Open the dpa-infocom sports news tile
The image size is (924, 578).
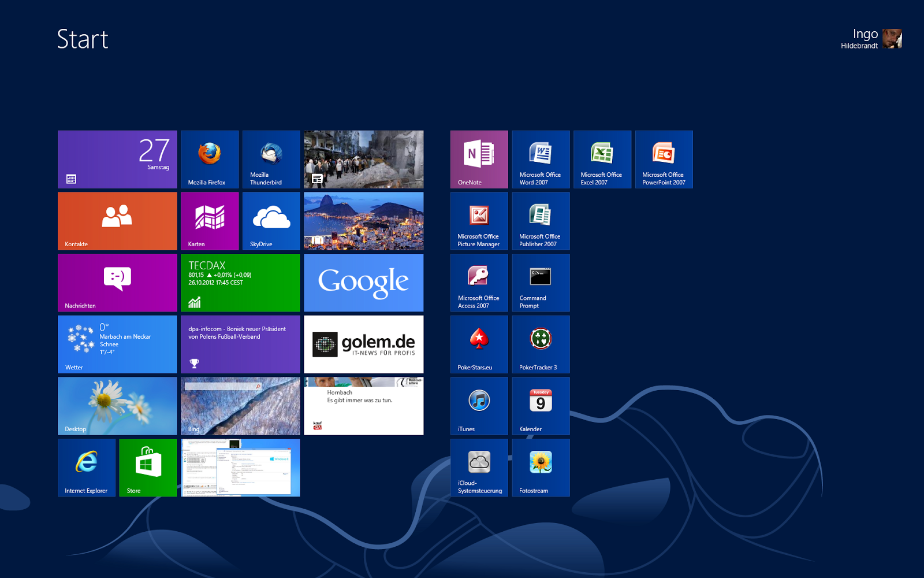point(240,344)
